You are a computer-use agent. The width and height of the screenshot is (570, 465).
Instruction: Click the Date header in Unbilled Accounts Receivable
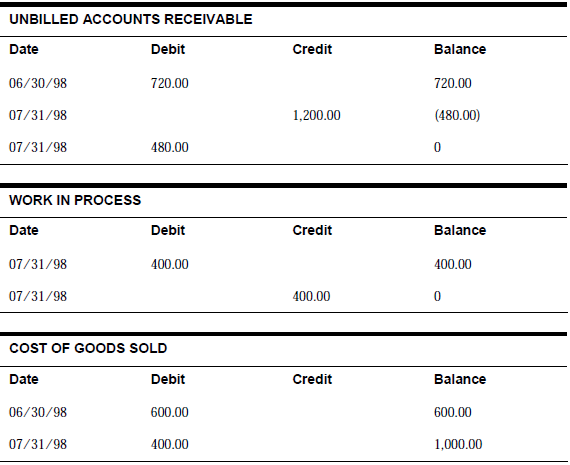[24, 49]
